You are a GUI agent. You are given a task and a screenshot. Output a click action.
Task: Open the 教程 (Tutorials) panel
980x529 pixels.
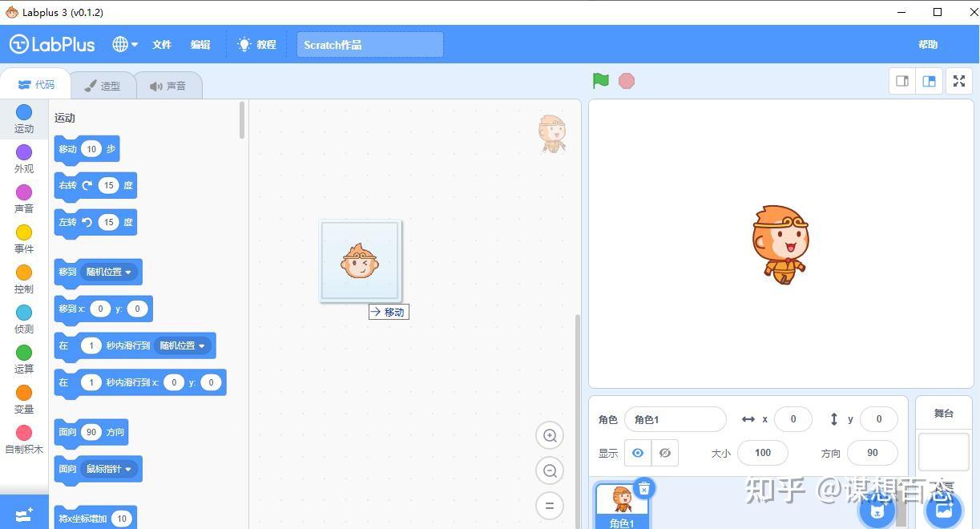click(x=257, y=44)
